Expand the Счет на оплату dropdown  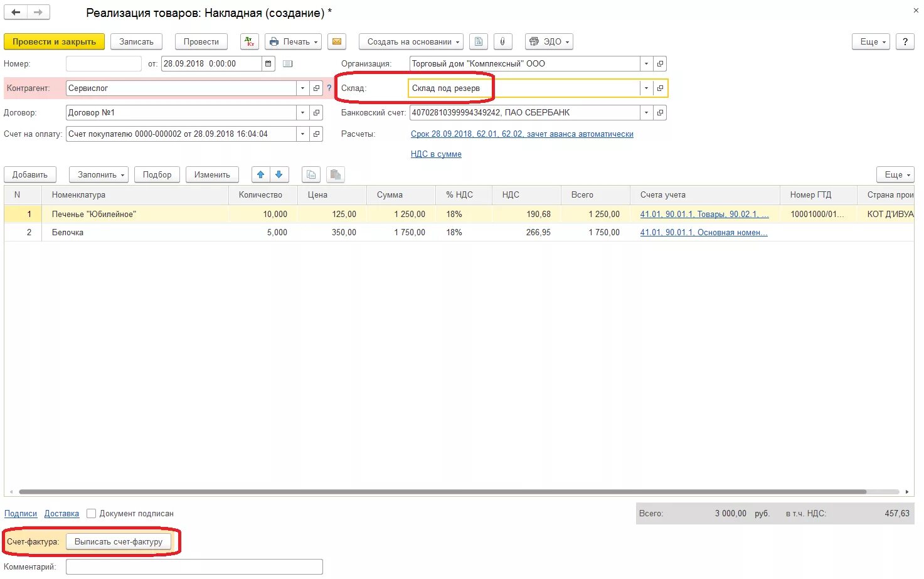[303, 134]
